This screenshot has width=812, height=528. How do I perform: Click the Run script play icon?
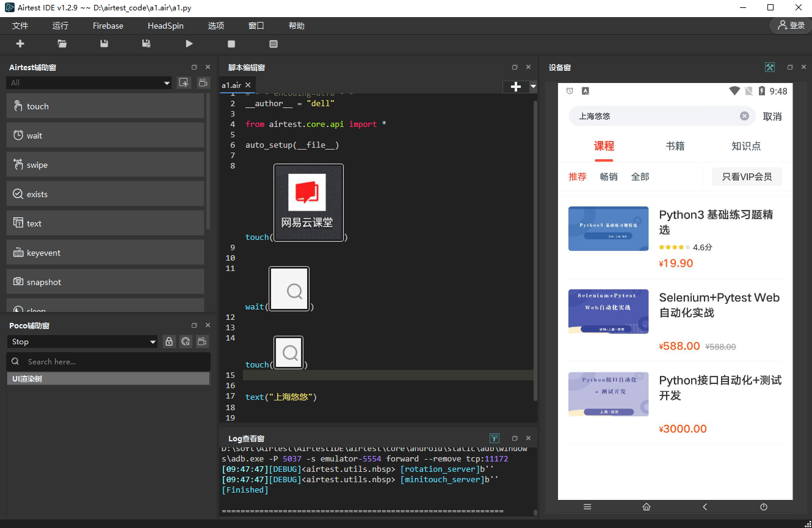point(189,44)
